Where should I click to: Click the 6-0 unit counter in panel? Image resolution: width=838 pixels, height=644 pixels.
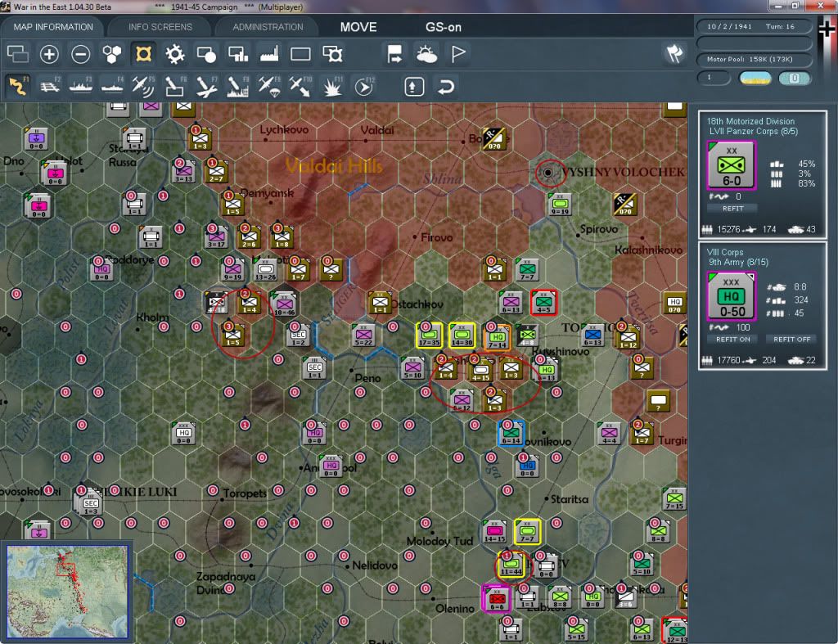[731, 165]
